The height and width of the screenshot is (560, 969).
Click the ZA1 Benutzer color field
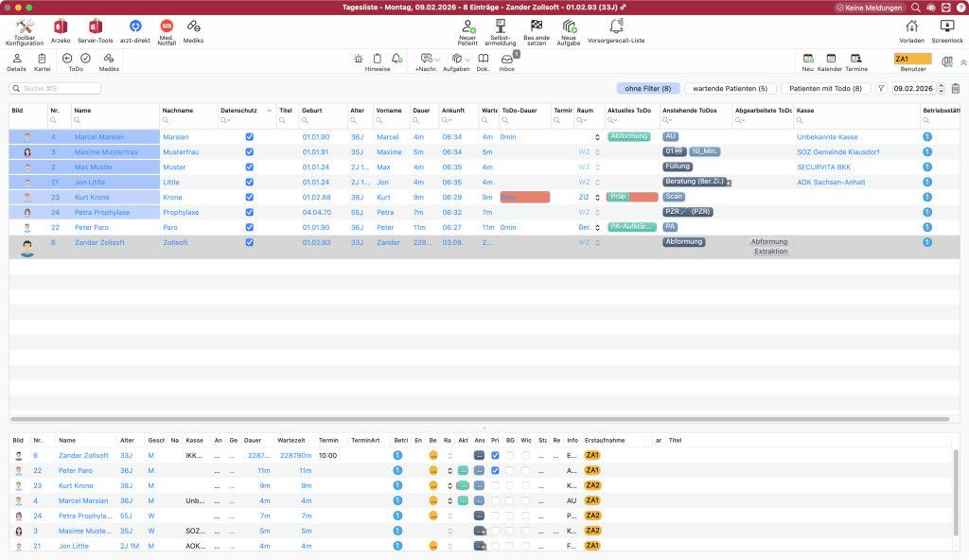click(x=912, y=59)
